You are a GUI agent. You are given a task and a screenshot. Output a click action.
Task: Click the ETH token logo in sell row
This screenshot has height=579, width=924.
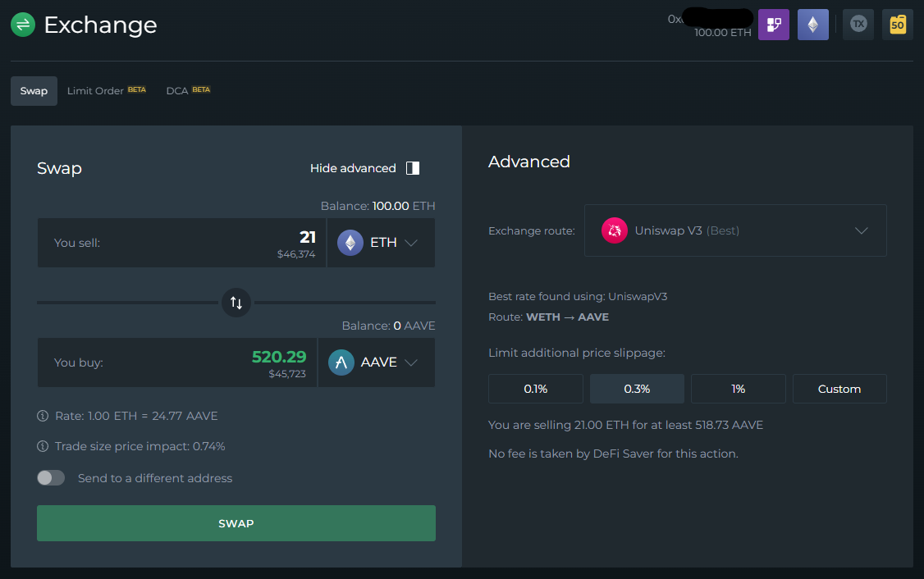point(350,242)
